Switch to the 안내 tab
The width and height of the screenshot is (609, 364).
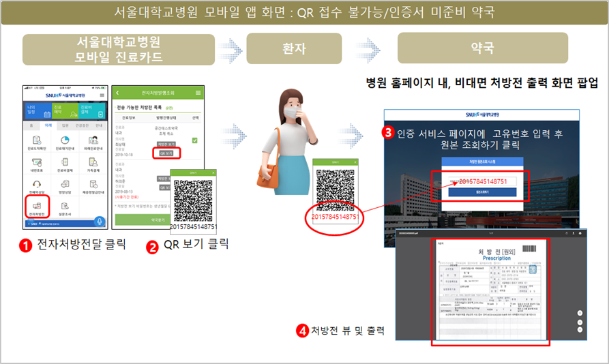click(99, 125)
